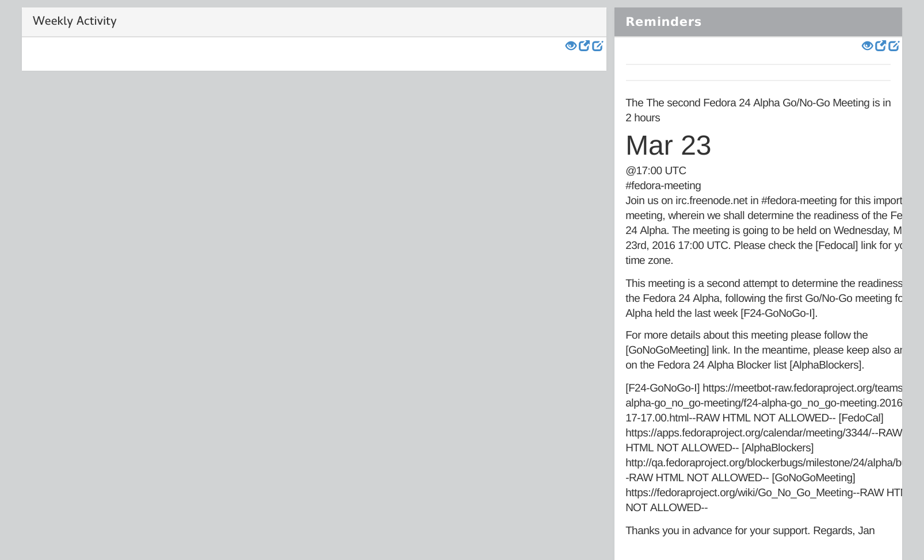Click the eye icon in Weekly Activity widget
Image resolution: width=924 pixels, height=560 pixels.
[x=571, y=46]
